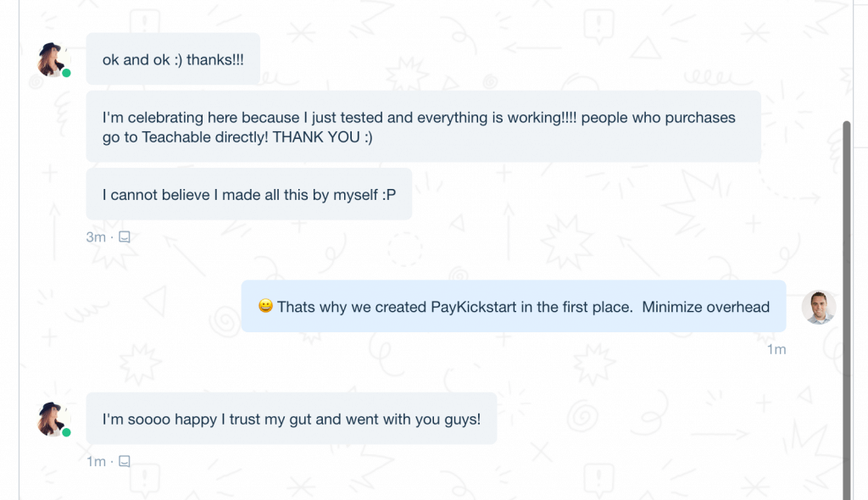Screen dimensions: 868x500
Task: Click customer avatar beside "I'm soooo happy" message
Action: click(x=53, y=419)
